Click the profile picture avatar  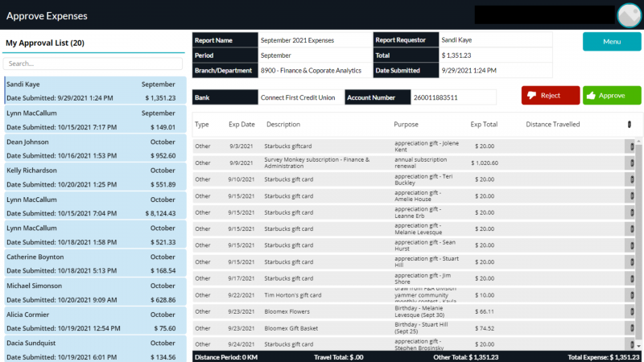coord(627,15)
